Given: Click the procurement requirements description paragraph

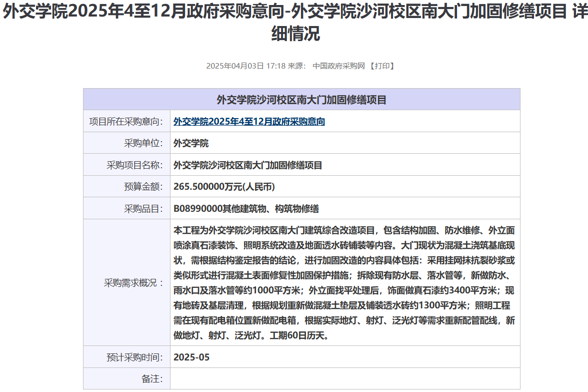Looking at the screenshot, I should (344, 283).
